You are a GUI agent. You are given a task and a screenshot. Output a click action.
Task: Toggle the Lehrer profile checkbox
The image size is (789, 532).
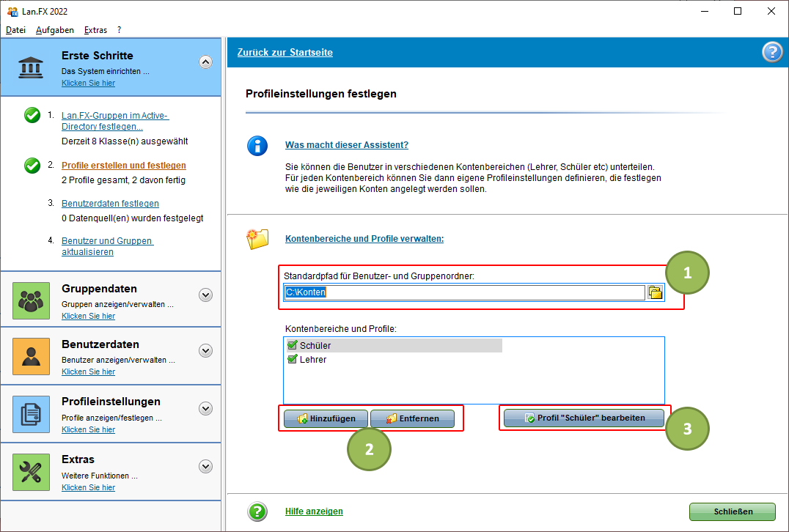point(292,359)
